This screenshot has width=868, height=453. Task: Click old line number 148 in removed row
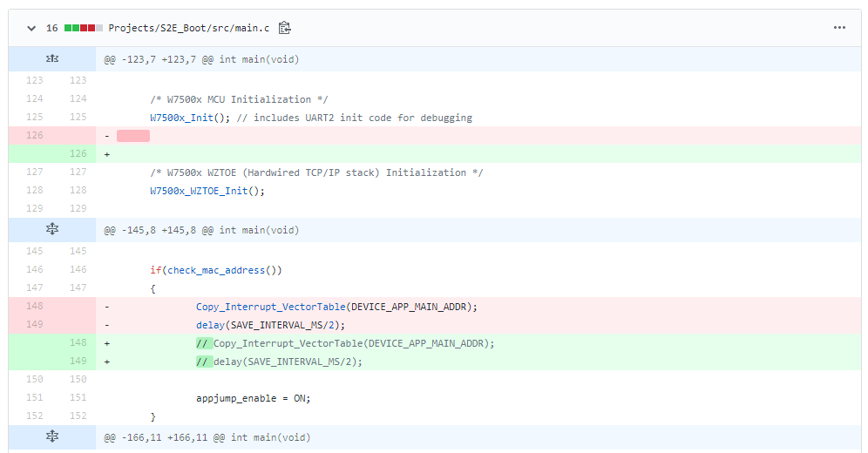(x=34, y=306)
